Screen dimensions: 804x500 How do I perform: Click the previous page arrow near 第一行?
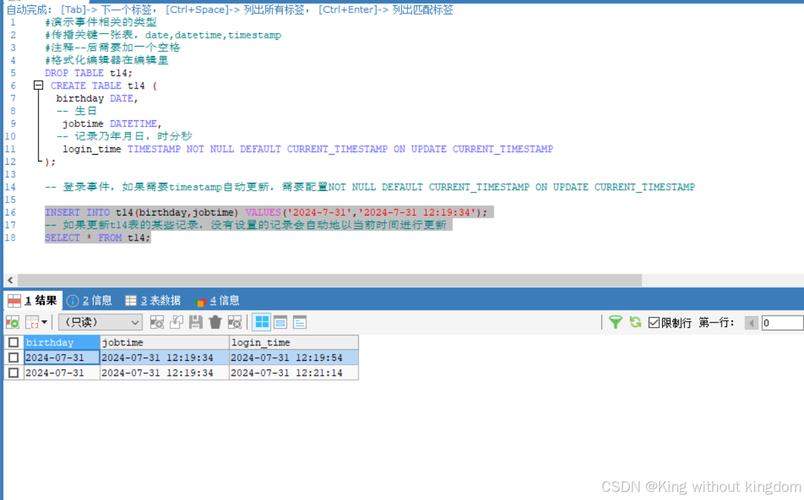pos(751,323)
